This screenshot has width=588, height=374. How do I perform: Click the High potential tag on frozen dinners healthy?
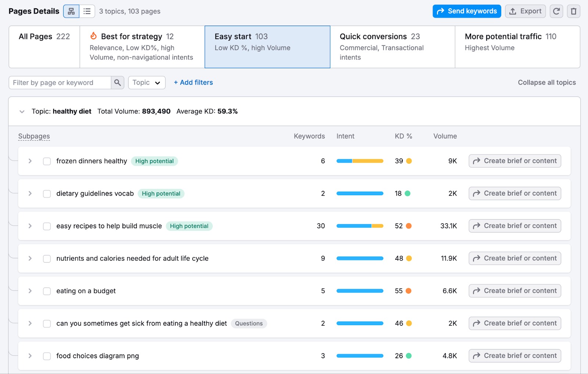[154, 161]
